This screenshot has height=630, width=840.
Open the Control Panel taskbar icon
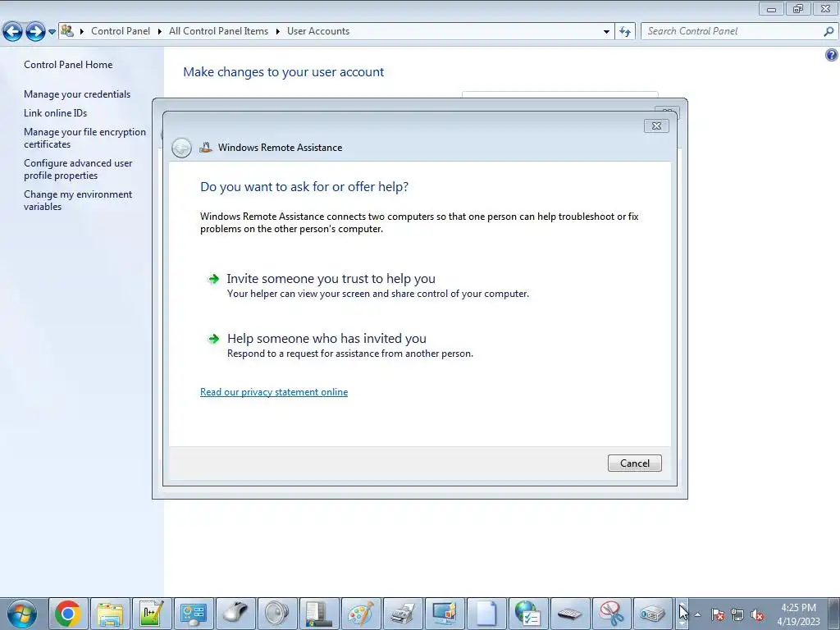(194, 614)
